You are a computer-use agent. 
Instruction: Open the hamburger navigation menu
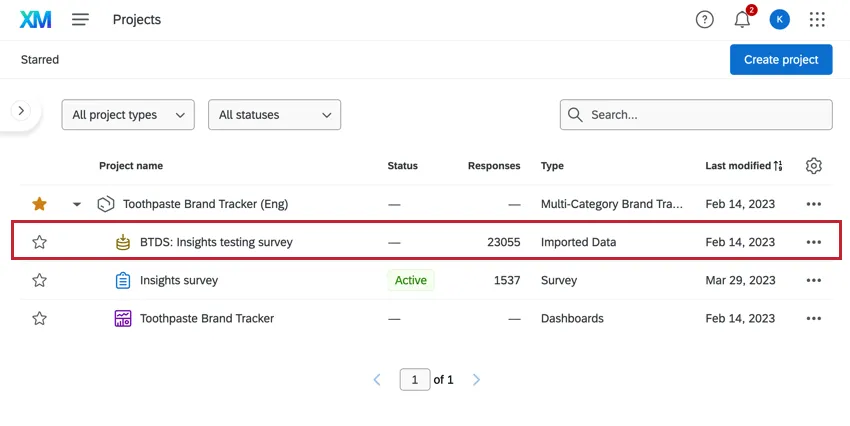tap(81, 20)
